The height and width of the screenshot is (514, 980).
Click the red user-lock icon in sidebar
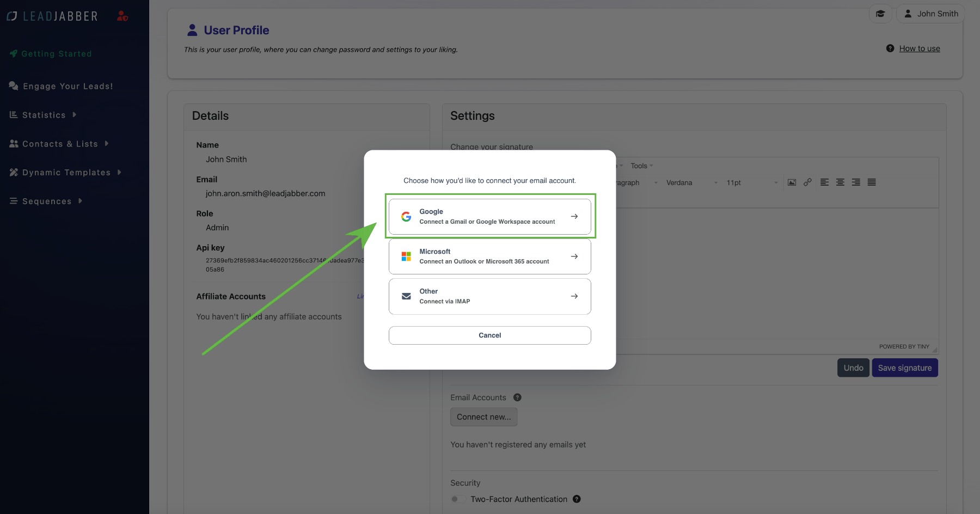click(x=122, y=16)
